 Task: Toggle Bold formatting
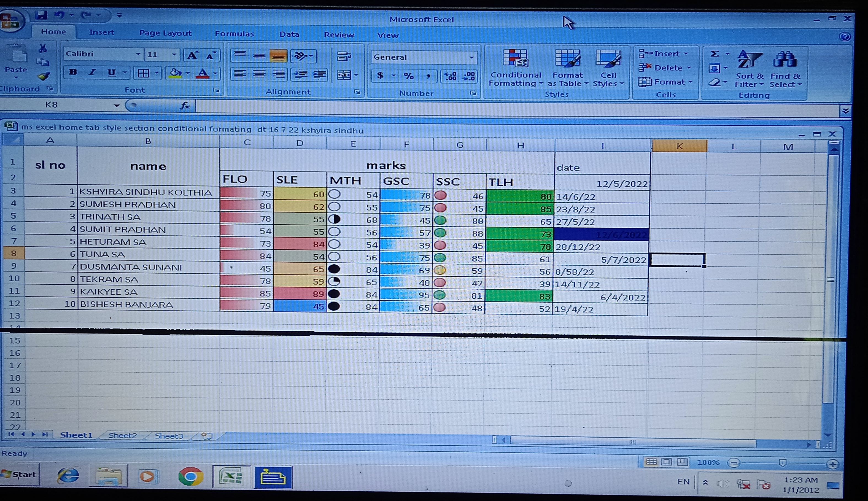coord(73,72)
